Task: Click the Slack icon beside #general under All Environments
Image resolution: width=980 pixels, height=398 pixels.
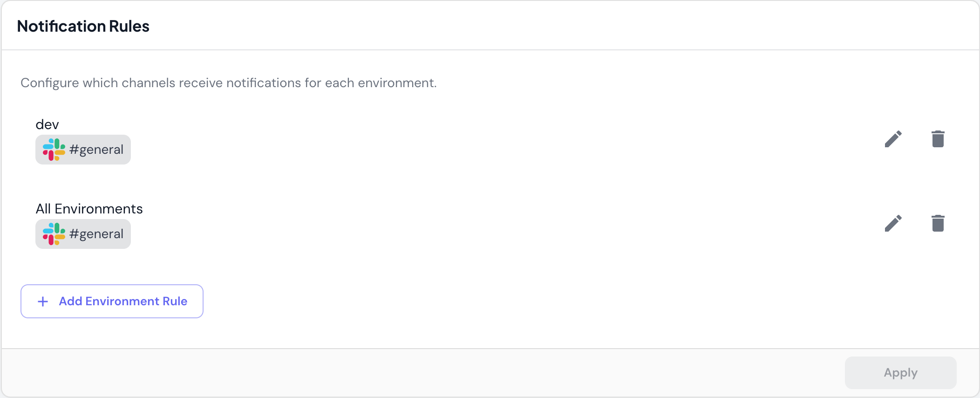Action: tap(54, 233)
